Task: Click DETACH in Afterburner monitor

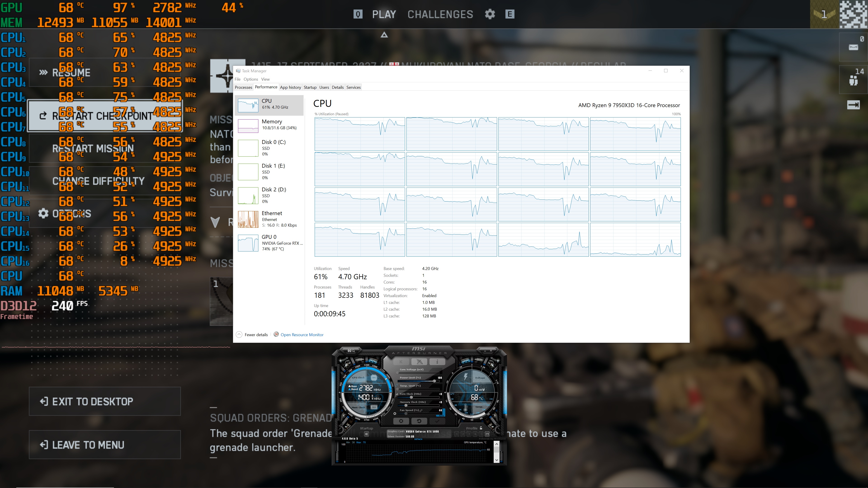Action: coord(418,439)
